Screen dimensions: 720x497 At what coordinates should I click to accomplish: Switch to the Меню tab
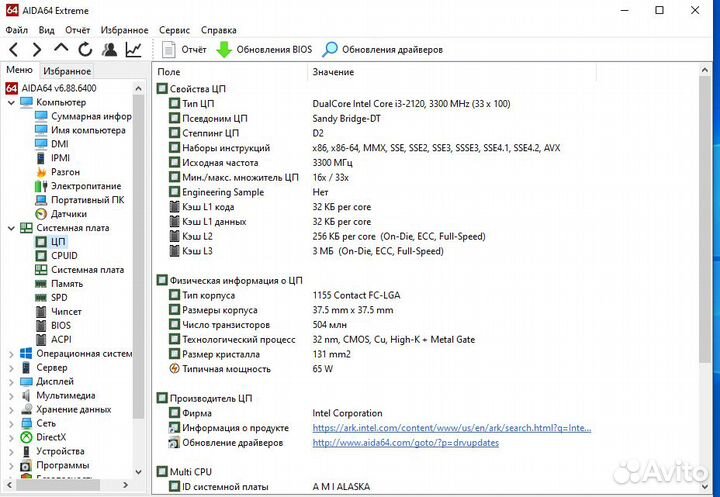[x=19, y=70]
